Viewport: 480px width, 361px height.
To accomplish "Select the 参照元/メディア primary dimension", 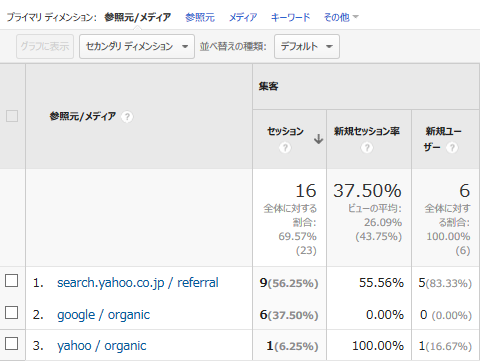I will (x=137, y=17).
